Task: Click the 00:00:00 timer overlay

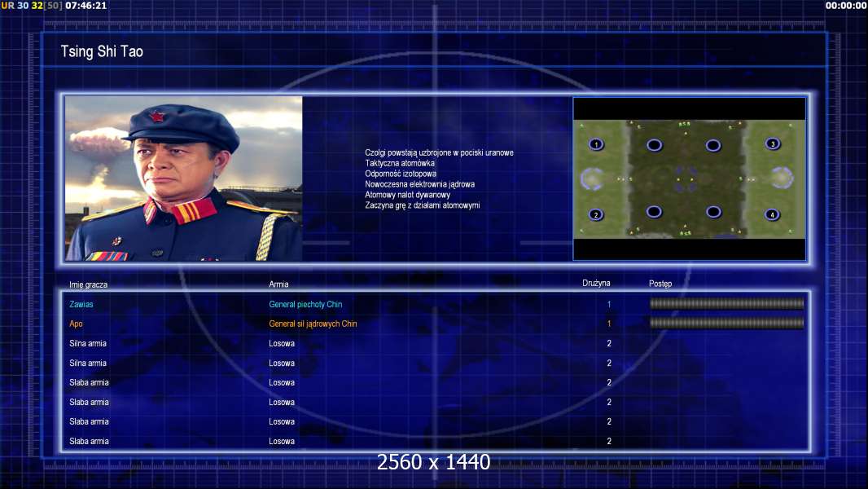Action: point(846,6)
